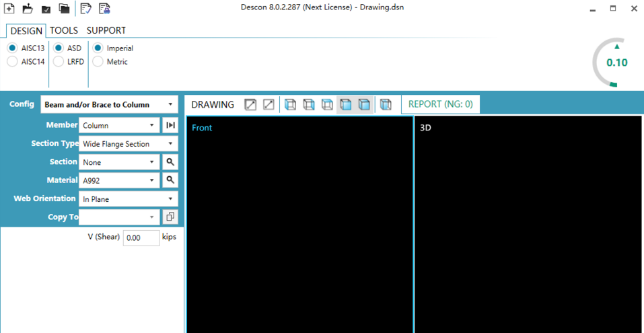Search sections with the magnifier next to Section
644x333 pixels.
[x=170, y=161]
